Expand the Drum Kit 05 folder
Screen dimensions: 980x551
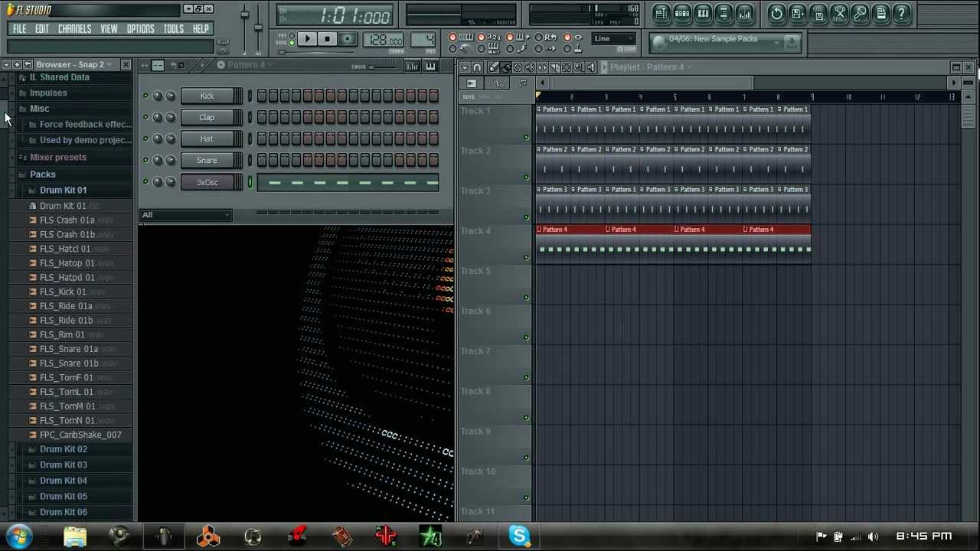pos(63,497)
